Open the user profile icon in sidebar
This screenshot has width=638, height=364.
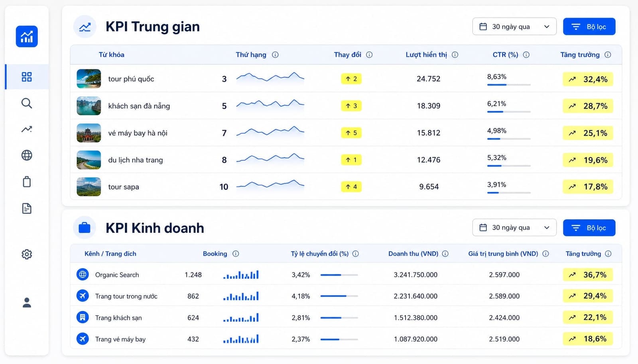pyautogui.click(x=27, y=303)
